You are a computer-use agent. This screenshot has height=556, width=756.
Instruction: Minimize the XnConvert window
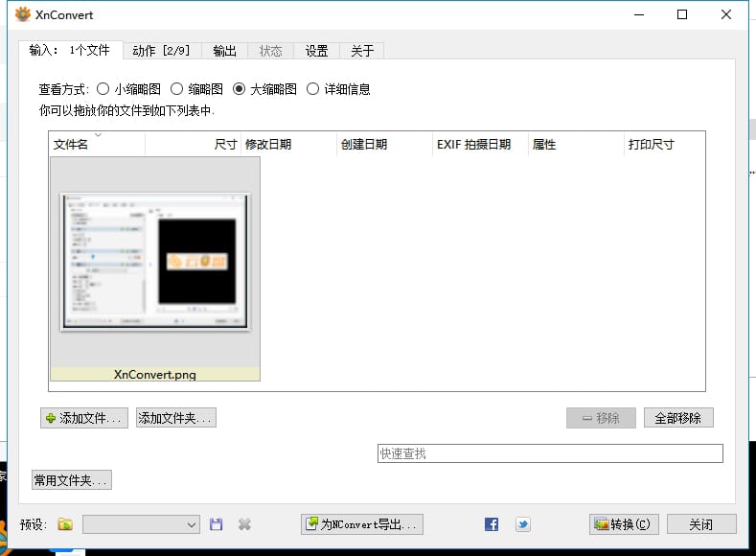tap(639, 14)
